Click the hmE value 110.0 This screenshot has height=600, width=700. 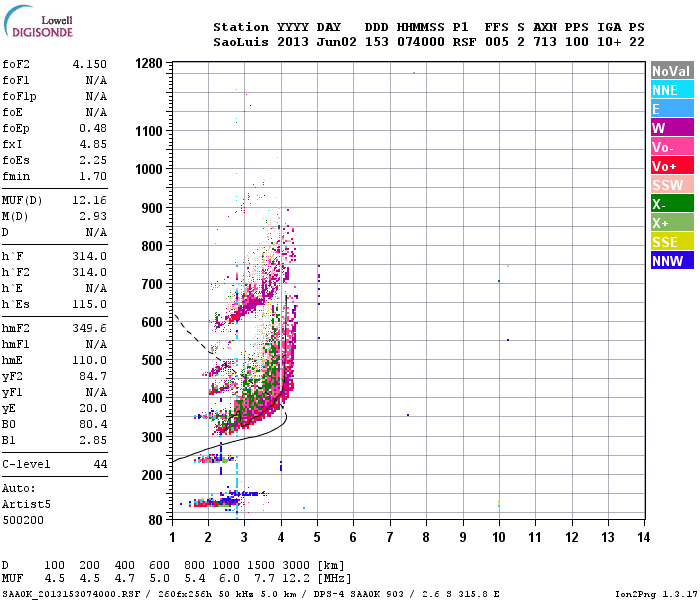tap(90, 360)
